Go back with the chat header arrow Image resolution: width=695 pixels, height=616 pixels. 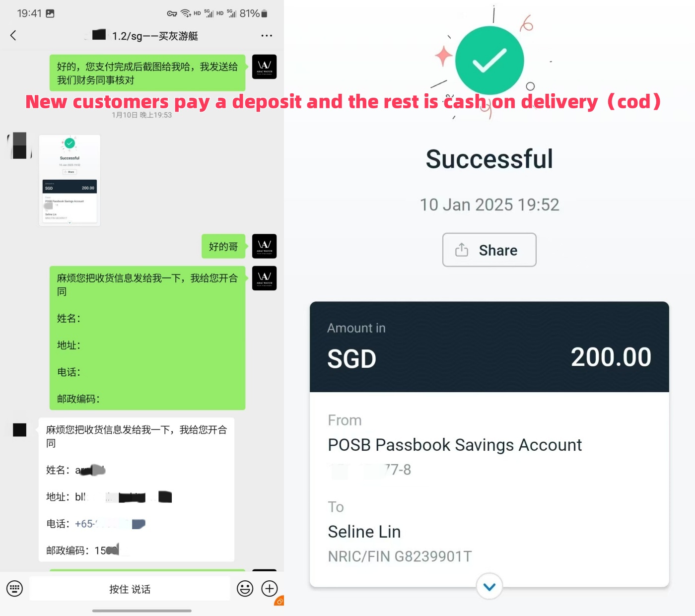[x=13, y=35]
